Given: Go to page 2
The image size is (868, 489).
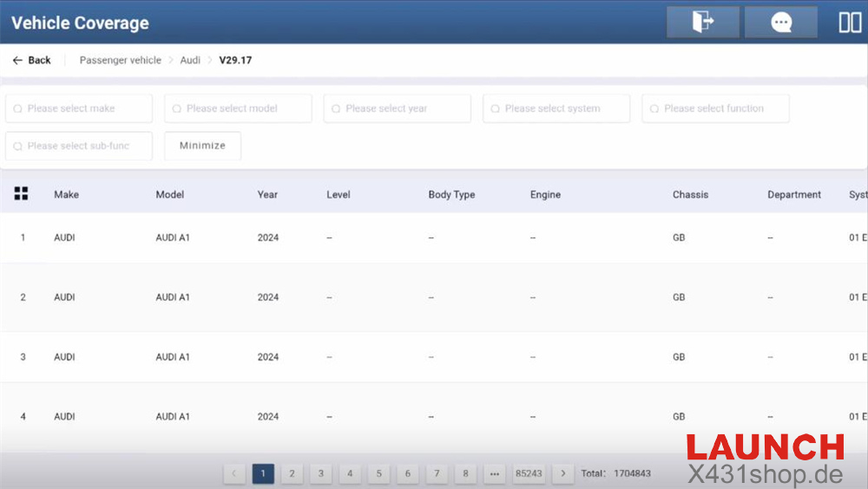Looking at the screenshot, I should [x=292, y=473].
